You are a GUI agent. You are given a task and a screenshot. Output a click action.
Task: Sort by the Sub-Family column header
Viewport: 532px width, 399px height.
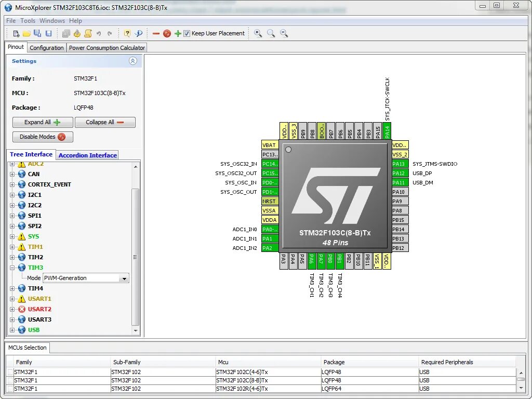(163, 362)
